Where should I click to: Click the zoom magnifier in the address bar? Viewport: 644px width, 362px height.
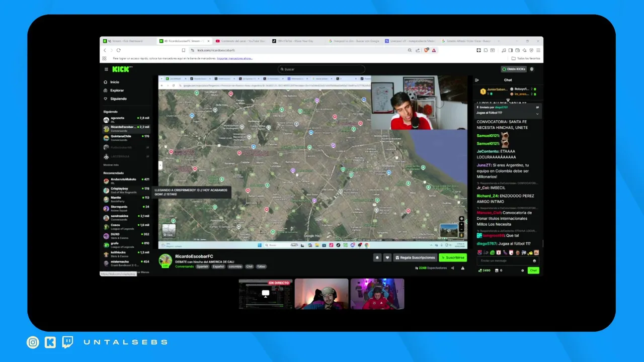coord(410,50)
